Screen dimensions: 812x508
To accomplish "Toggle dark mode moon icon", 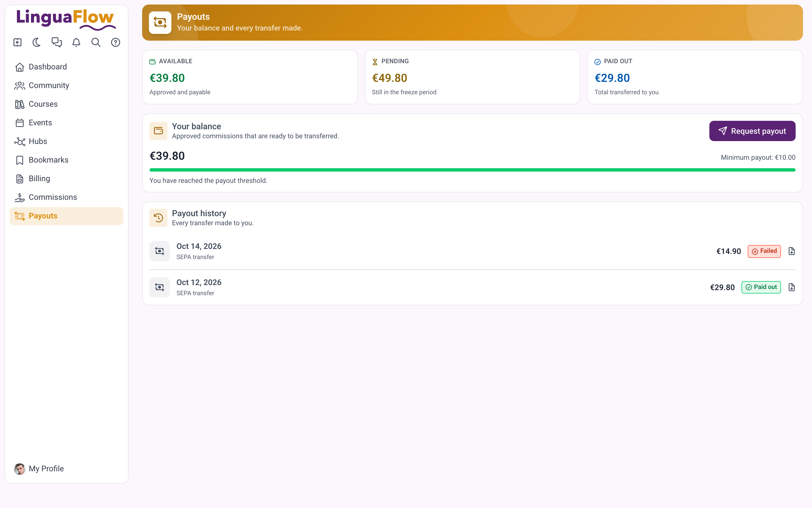I will tap(37, 42).
